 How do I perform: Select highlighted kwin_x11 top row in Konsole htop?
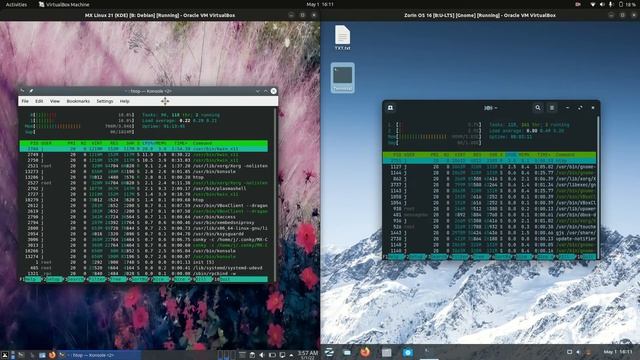point(144,149)
